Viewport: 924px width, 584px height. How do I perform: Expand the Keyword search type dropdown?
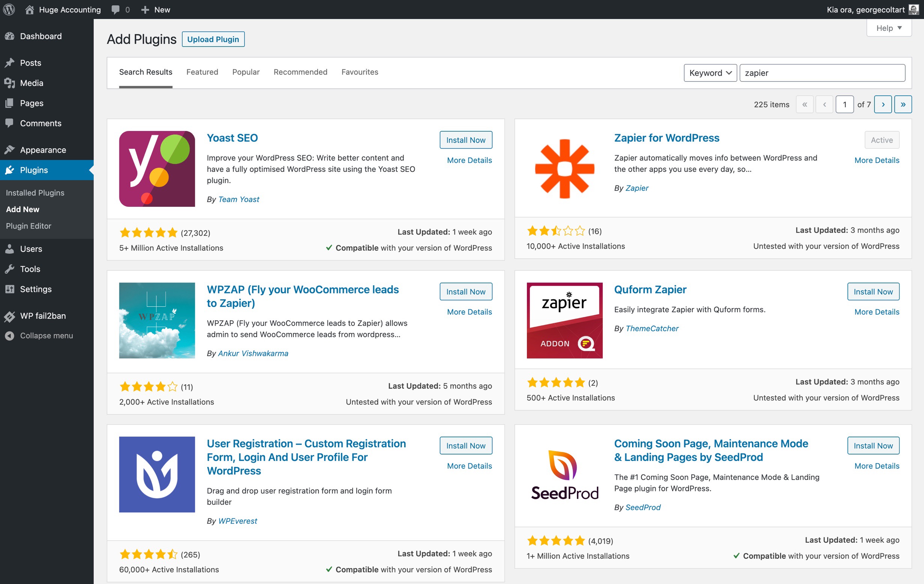(710, 73)
